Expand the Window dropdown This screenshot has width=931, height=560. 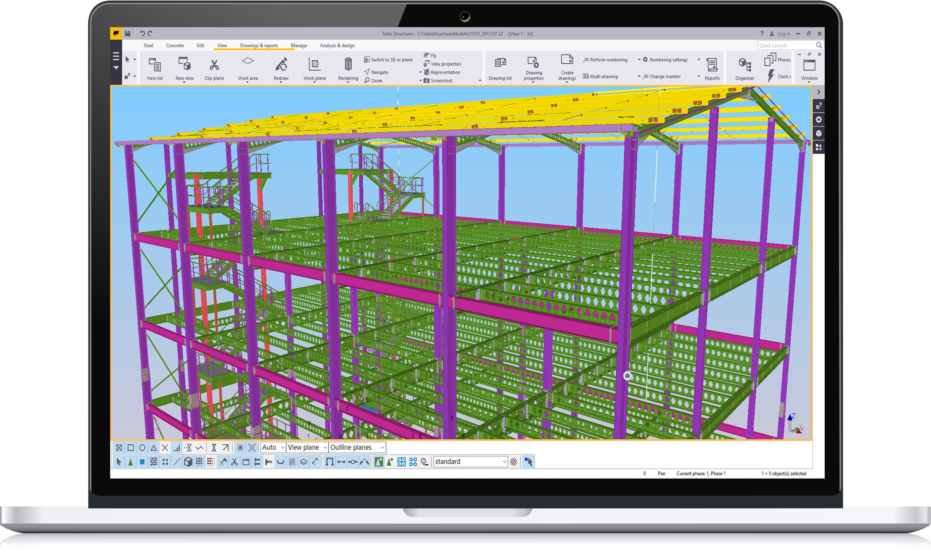coord(809,82)
